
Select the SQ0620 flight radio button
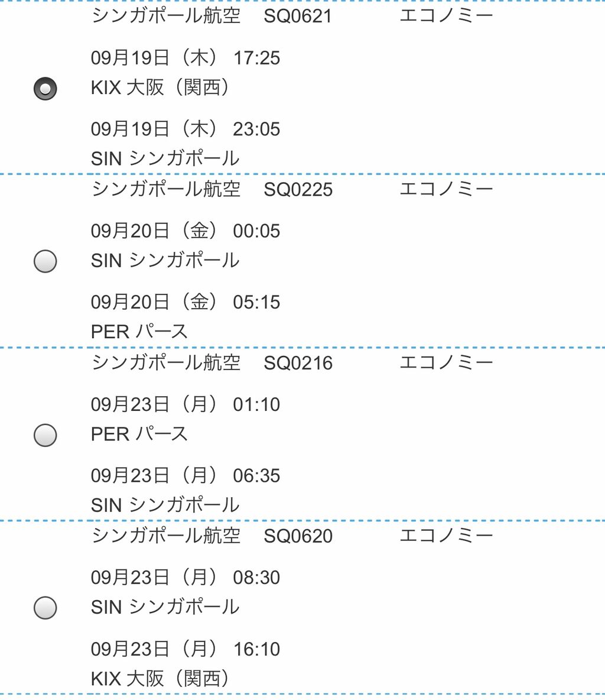coord(45,607)
